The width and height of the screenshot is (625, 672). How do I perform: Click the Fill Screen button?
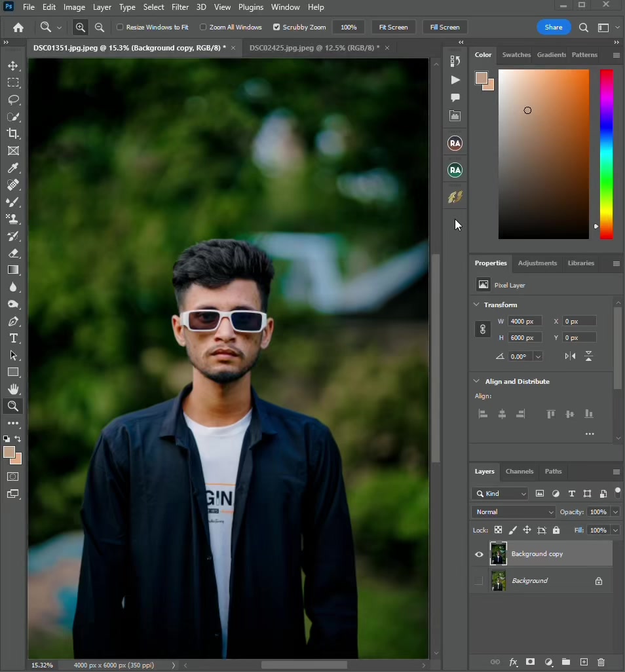point(445,27)
